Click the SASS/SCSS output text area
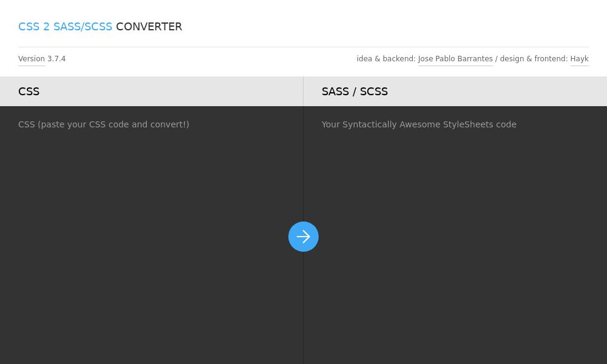This screenshot has height=364, width=607. (x=455, y=235)
